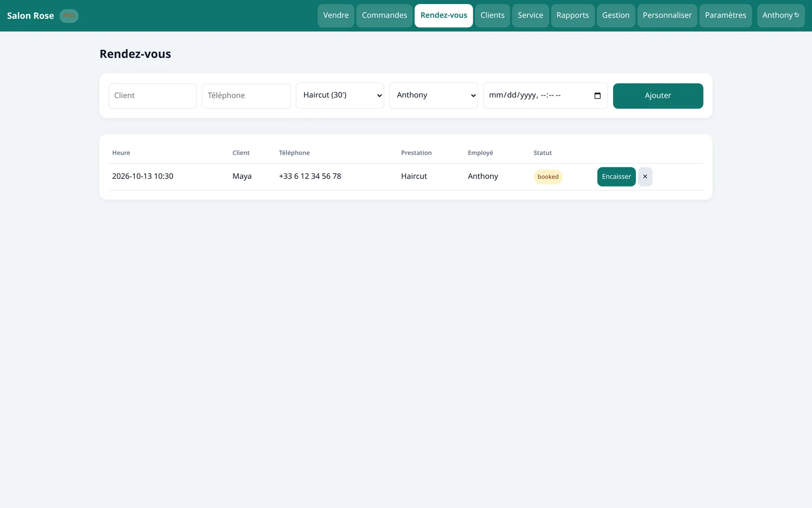Switch to the Clients tab
Image resolution: width=812 pixels, height=508 pixels.
492,16
